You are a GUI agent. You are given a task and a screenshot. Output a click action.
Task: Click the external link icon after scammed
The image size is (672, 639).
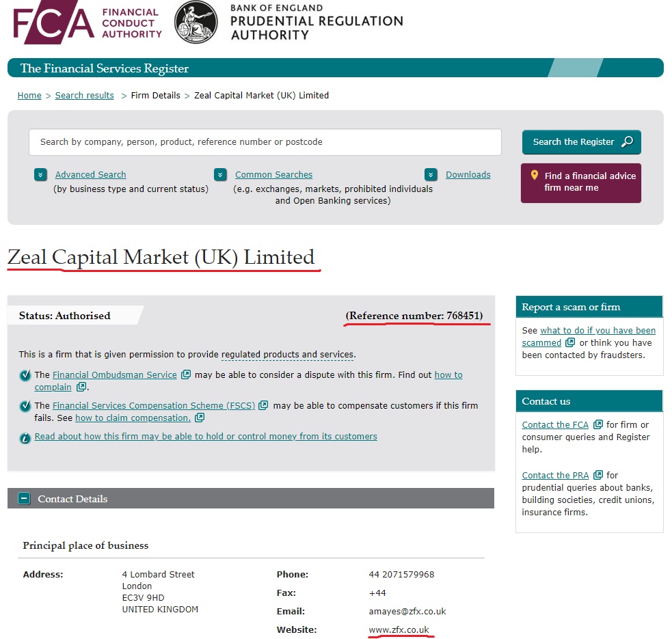pos(570,342)
